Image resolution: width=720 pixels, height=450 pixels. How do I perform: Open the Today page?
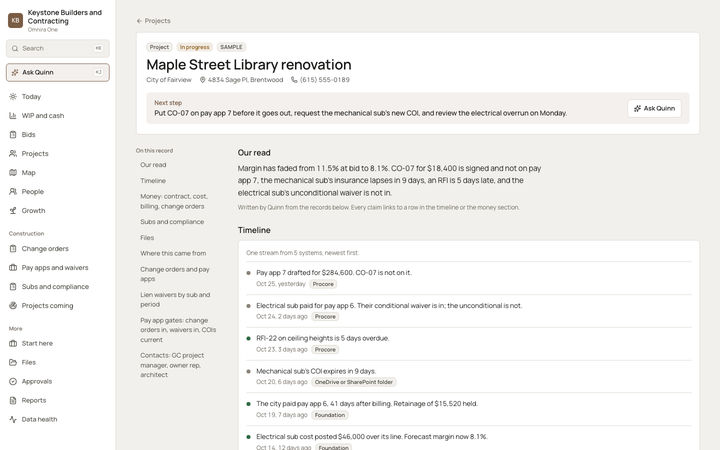pyautogui.click(x=58, y=96)
